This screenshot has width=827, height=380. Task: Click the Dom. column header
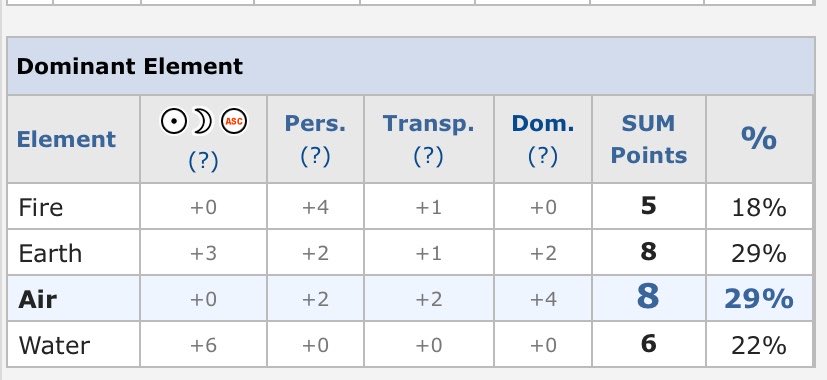point(543,124)
